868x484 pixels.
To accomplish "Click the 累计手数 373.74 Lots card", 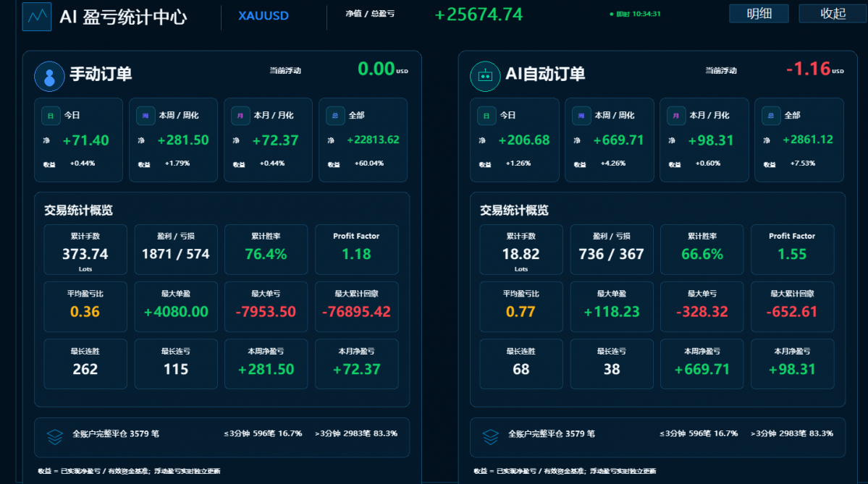I will click(x=85, y=250).
